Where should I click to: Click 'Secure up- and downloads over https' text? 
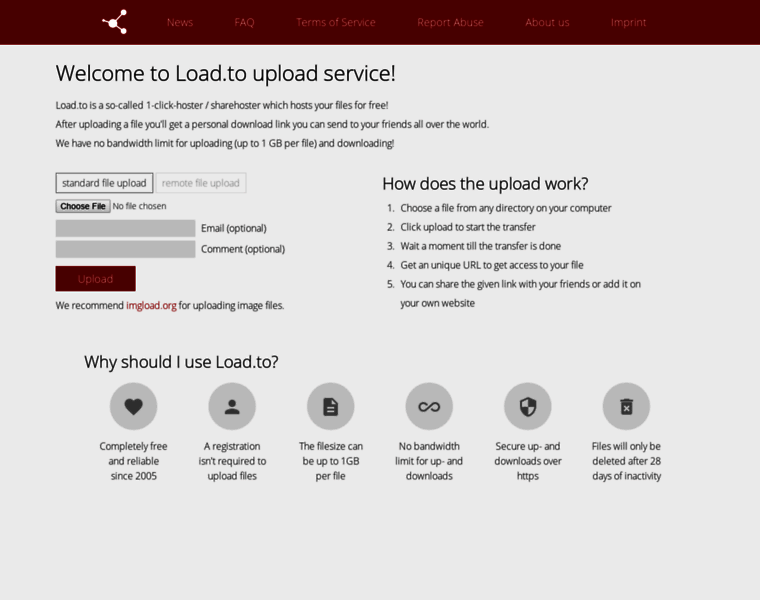click(528, 461)
